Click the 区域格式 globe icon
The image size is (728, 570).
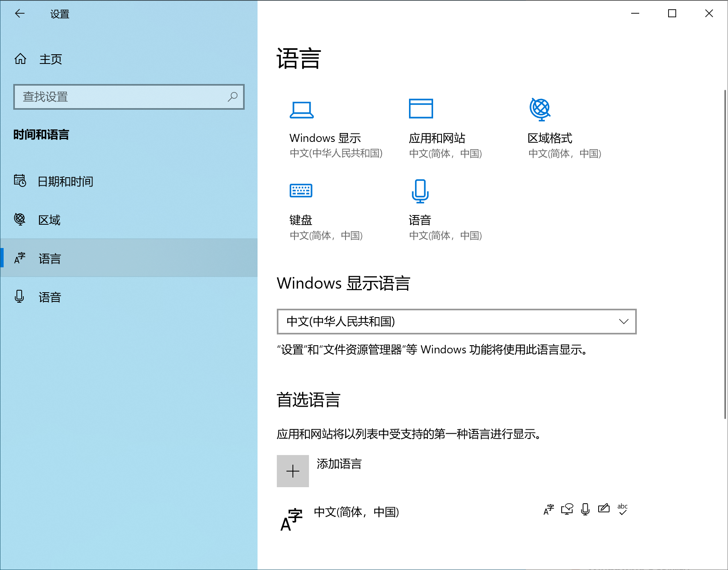pos(540,109)
